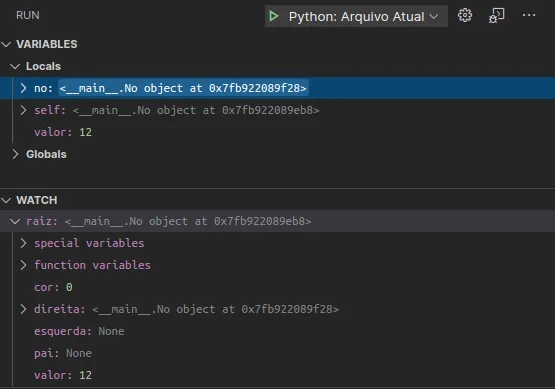Collapse the raiz watch expression
This screenshot has height=389, width=555.
coord(15,221)
